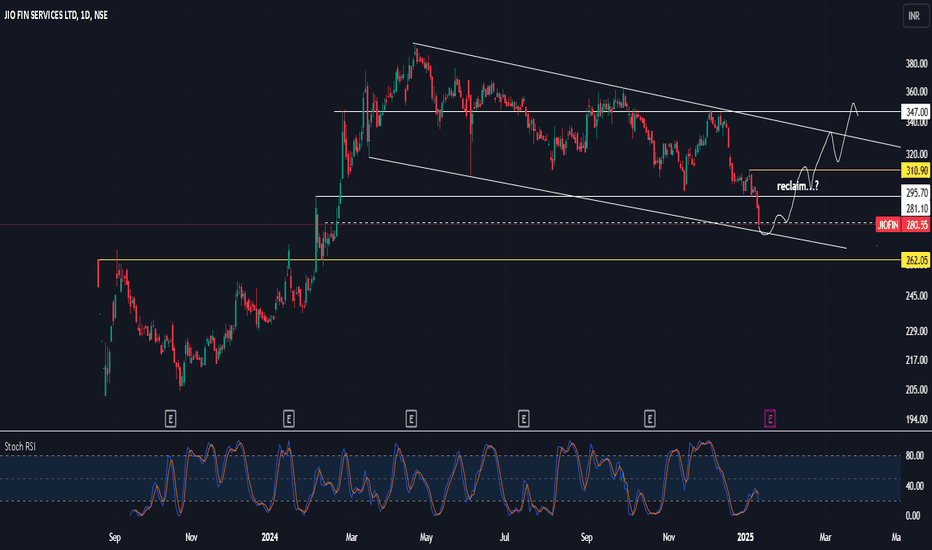
Task: Click the 2025 label on time axis
Action: point(745,537)
